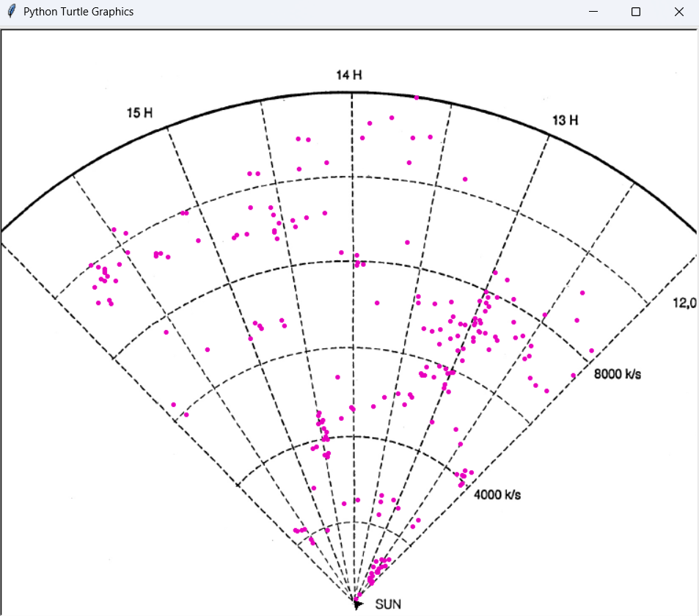Click where the 13 H line meets outer arc
Screen dimensions: 699x616
[549, 135]
